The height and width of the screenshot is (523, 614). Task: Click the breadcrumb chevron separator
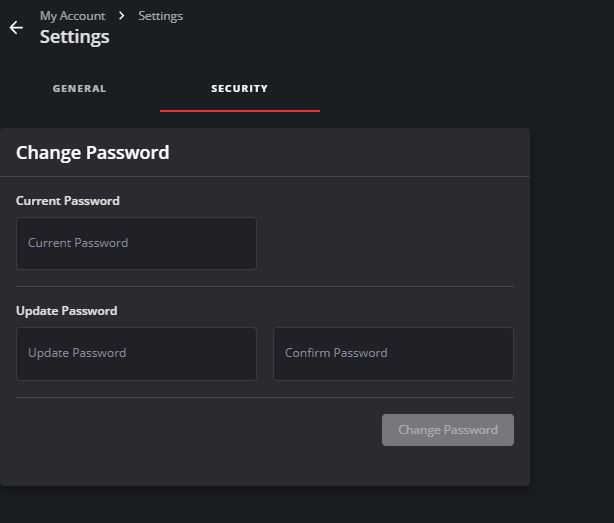point(122,16)
